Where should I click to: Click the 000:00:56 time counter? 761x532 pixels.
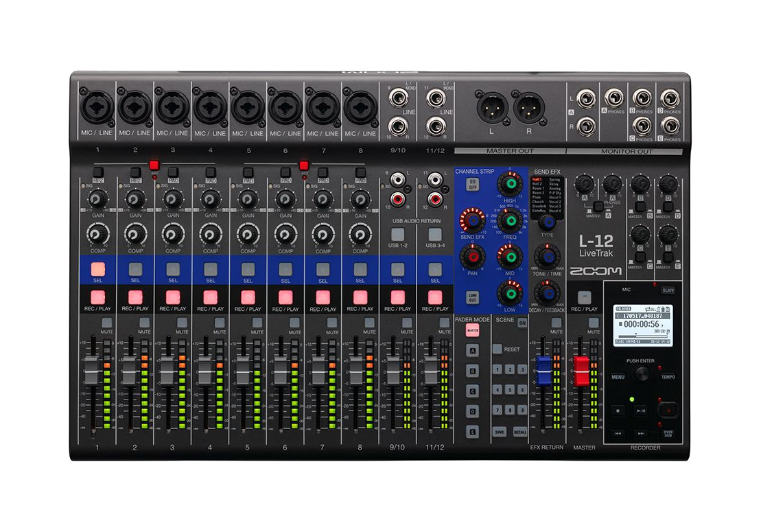coord(641,324)
